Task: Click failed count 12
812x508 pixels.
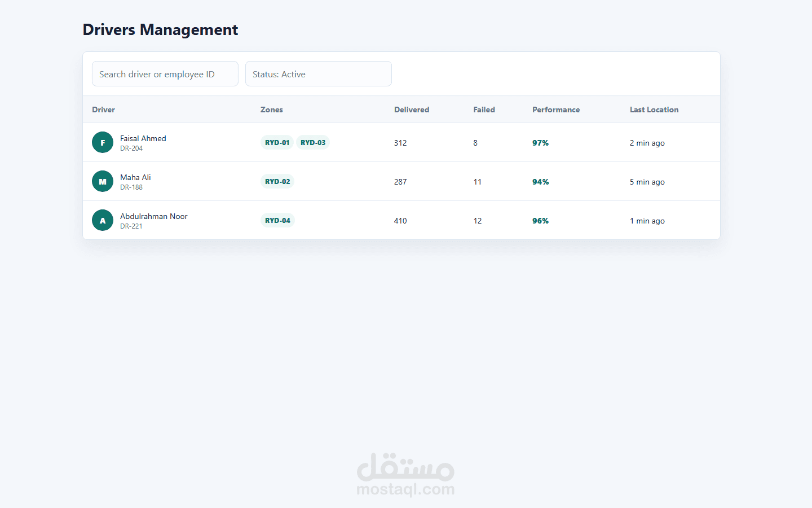Action: point(478,221)
